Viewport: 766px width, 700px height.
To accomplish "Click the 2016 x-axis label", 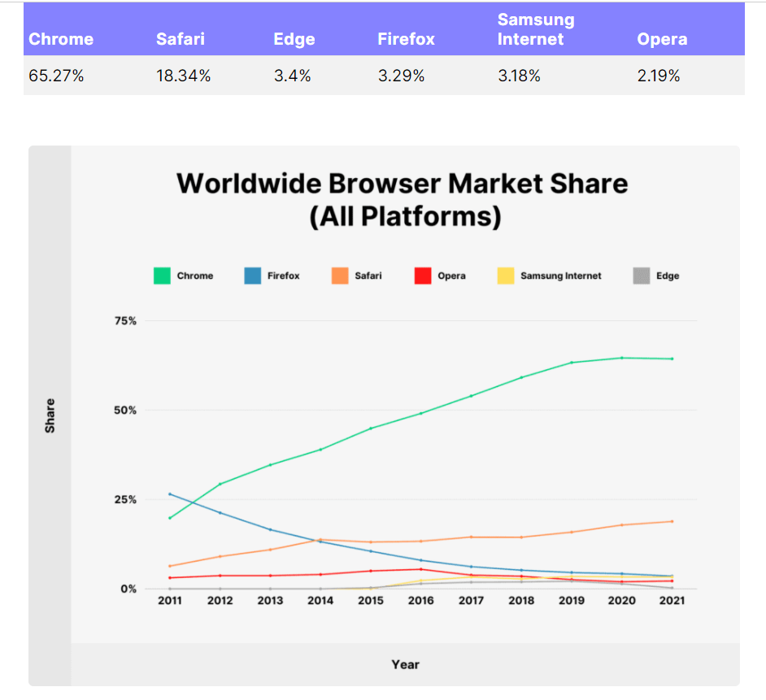I will [x=420, y=601].
